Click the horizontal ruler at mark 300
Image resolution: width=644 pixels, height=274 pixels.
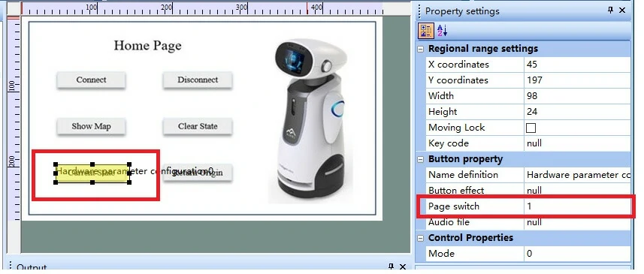point(241,8)
